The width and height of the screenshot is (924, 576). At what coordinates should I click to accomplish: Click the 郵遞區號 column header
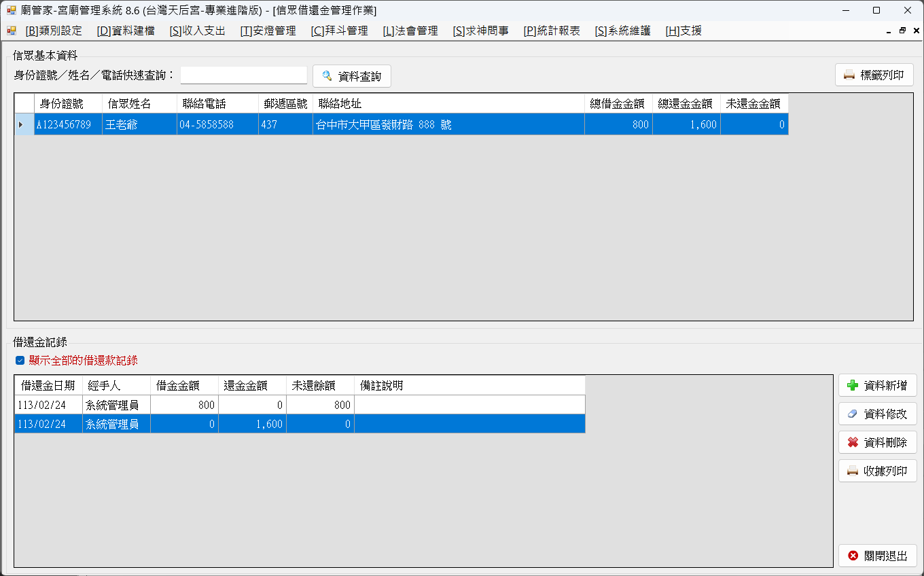(x=285, y=104)
